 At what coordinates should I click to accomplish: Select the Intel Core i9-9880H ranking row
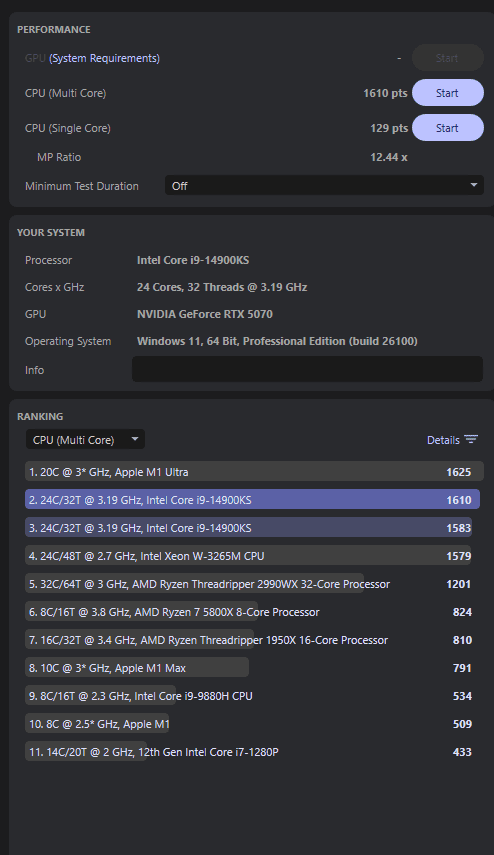(x=249, y=696)
